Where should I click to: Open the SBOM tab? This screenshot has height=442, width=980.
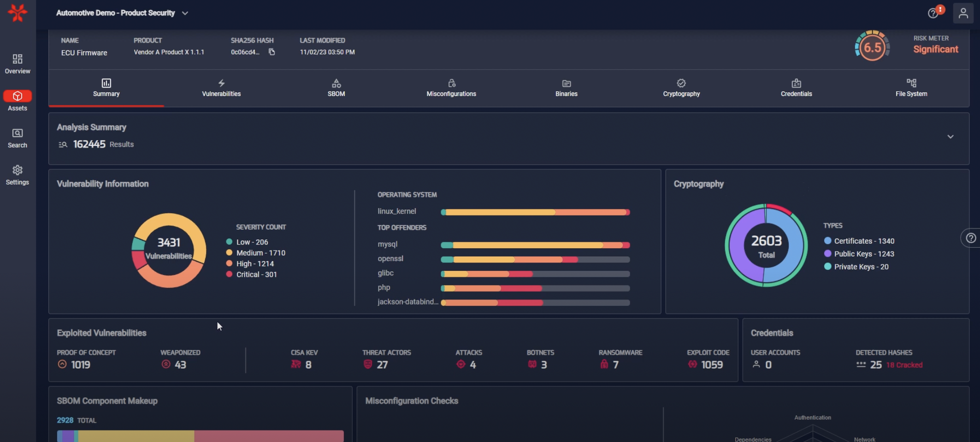336,88
